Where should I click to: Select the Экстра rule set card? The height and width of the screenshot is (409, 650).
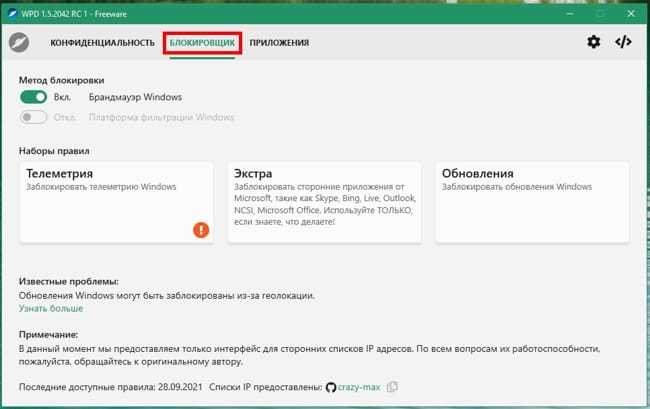[324, 202]
